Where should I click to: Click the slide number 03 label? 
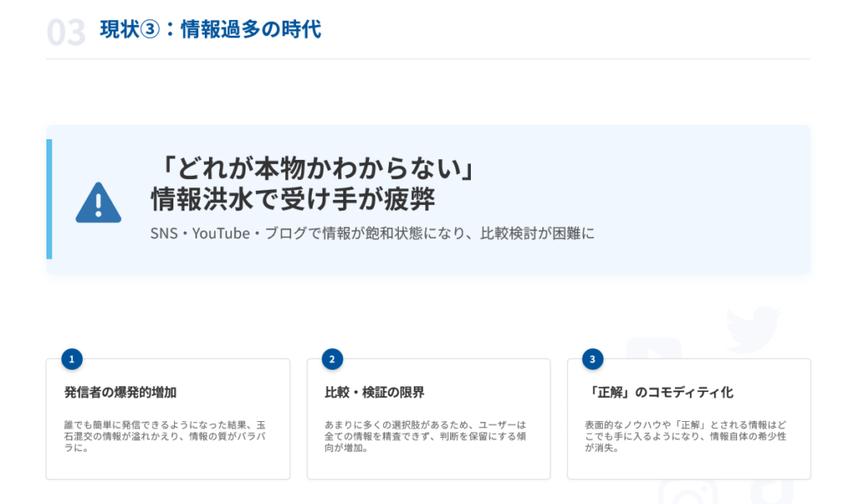(66, 32)
